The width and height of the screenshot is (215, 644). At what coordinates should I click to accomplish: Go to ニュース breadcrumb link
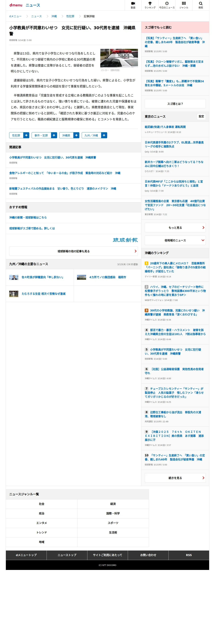pyautogui.click(x=37, y=16)
